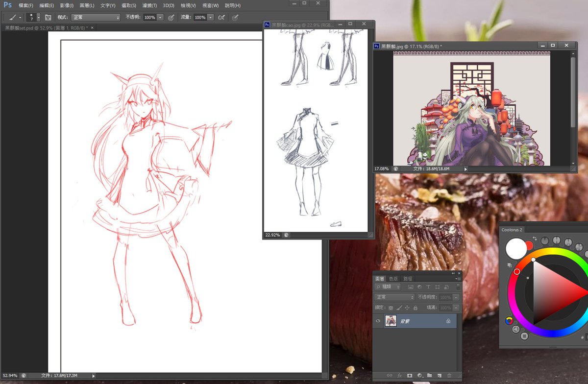Open the 影像(I) menu
Screen dimensions: 588x384
coord(67,5)
